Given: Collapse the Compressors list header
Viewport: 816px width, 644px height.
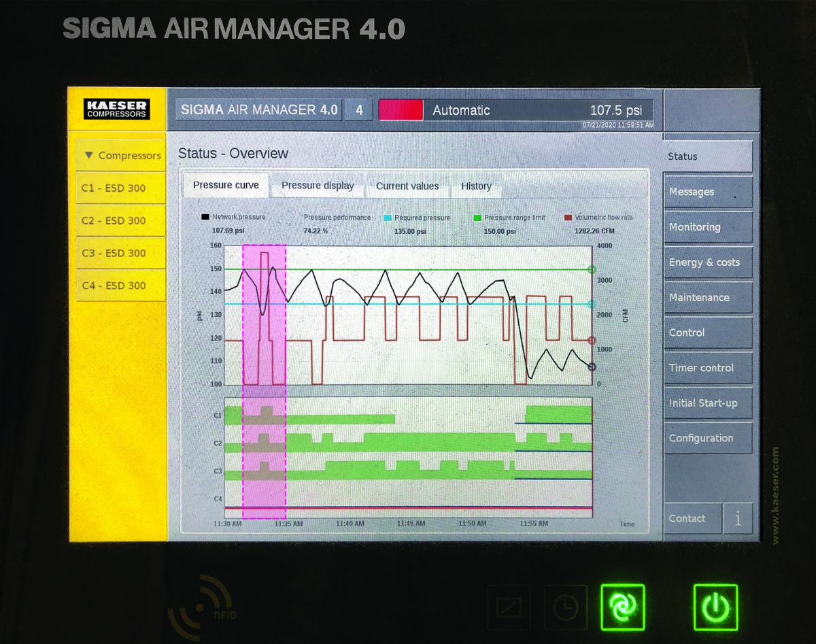Looking at the screenshot, I should point(122,155).
